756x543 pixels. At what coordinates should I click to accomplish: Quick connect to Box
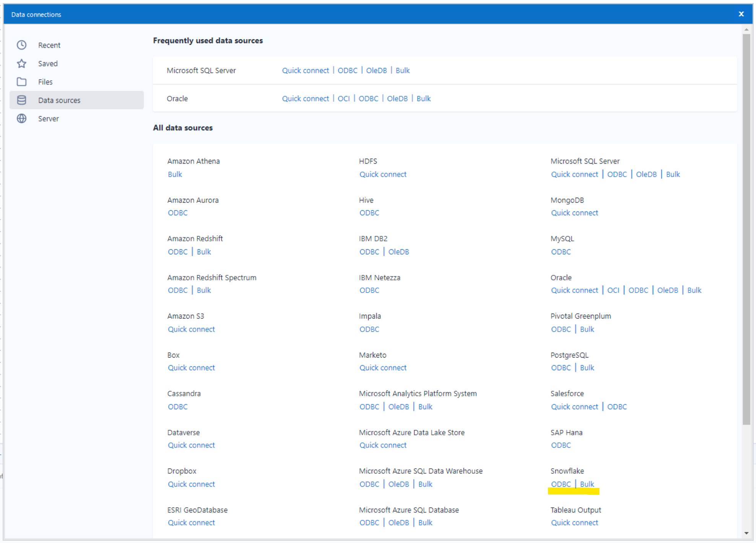pyautogui.click(x=191, y=368)
